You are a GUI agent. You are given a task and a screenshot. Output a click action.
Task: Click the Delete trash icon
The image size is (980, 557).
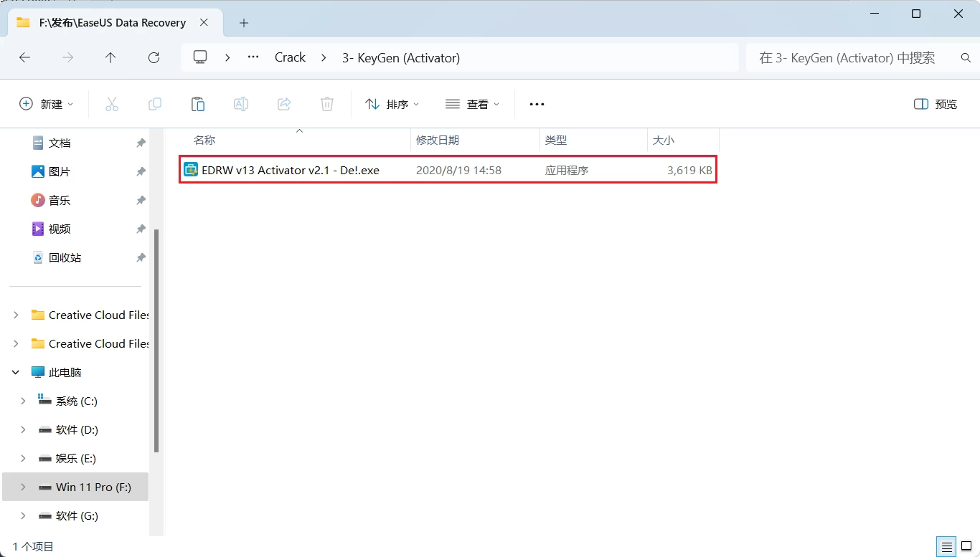(327, 104)
